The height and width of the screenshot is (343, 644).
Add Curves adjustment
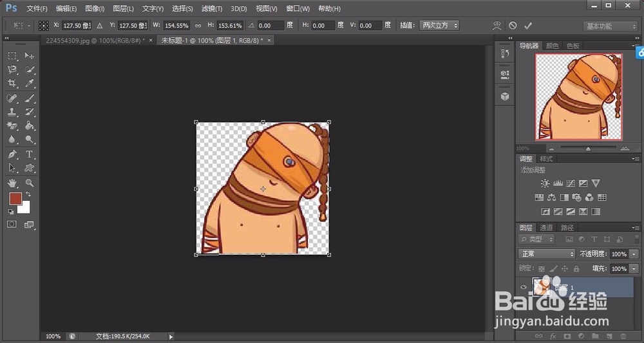571,183
